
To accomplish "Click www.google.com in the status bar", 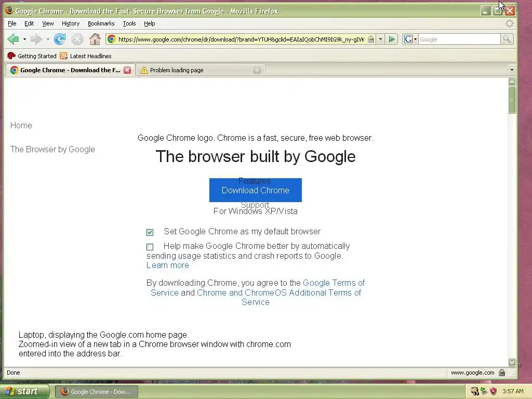I will 472,373.
